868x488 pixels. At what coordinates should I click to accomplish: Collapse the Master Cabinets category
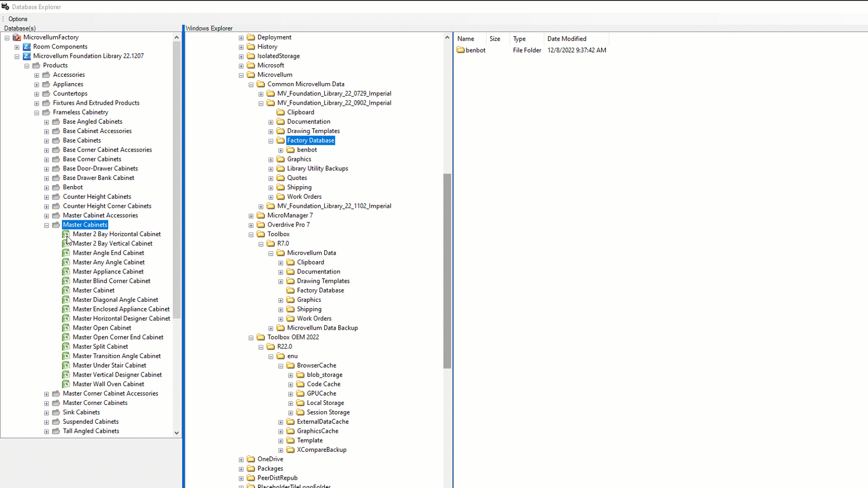(47, 225)
